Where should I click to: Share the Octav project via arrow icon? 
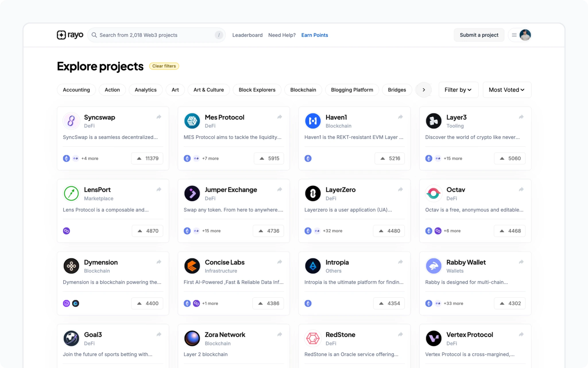point(521,189)
